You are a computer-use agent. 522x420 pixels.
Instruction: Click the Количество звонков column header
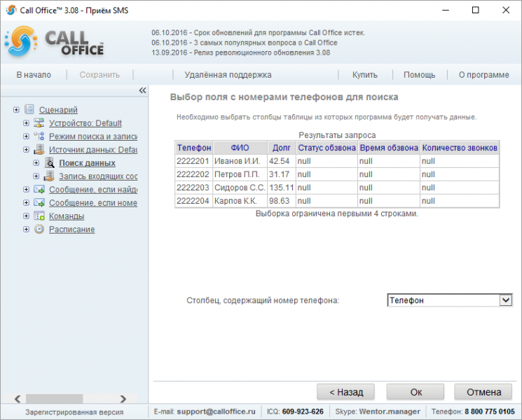pos(460,148)
